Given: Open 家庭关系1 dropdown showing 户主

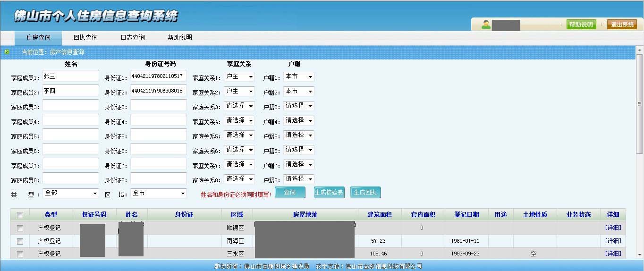Looking at the screenshot, I should 239,77.
